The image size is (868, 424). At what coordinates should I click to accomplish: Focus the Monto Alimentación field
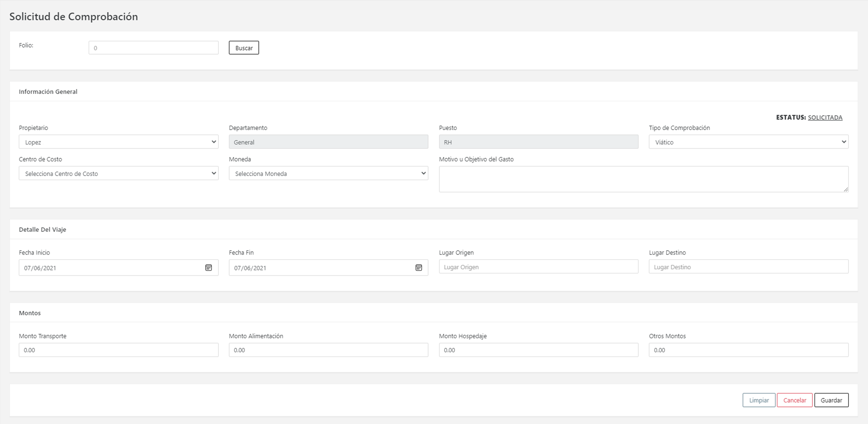point(328,350)
